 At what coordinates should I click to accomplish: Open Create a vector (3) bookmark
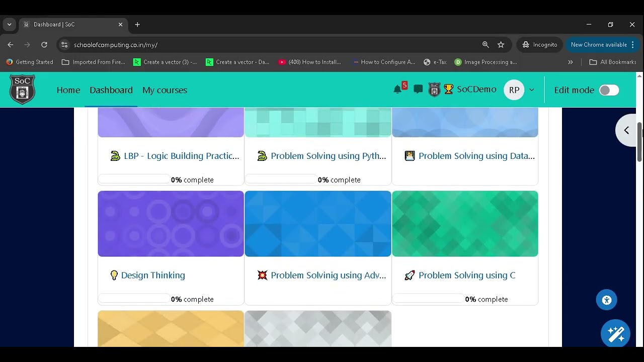pyautogui.click(x=165, y=62)
